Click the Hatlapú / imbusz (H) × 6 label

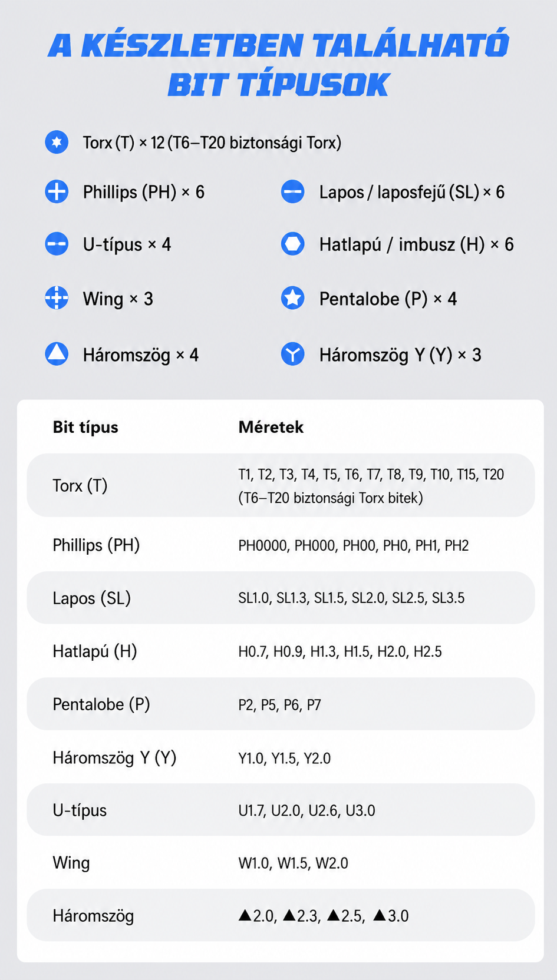[x=416, y=244]
